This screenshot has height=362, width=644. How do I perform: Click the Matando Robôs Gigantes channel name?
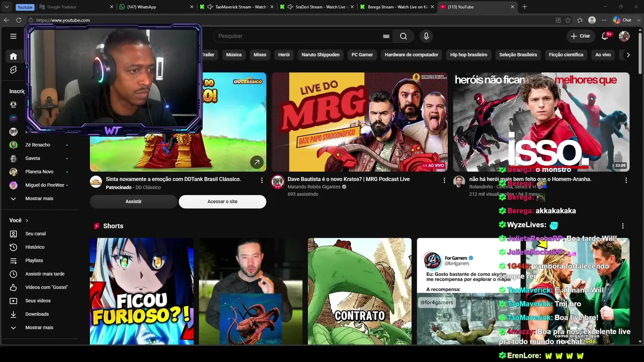[314, 187]
